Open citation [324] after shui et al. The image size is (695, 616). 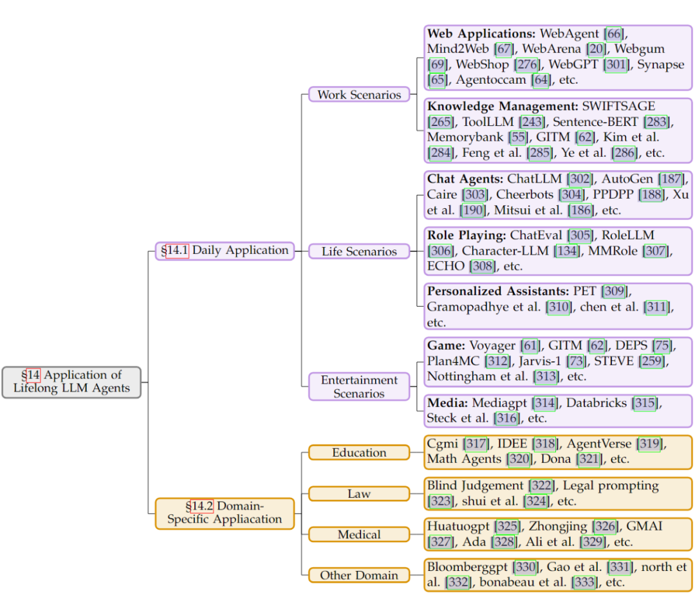(x=536, y=502)
